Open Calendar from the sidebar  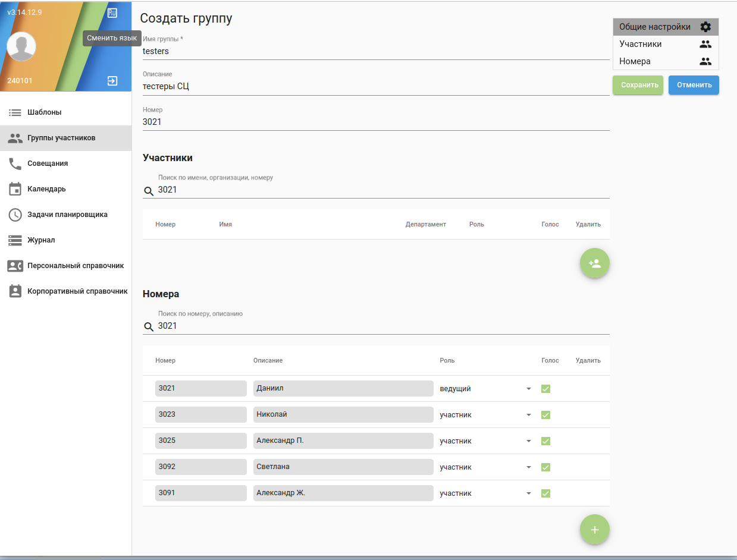pyautogui.click(x=46, y=189)
